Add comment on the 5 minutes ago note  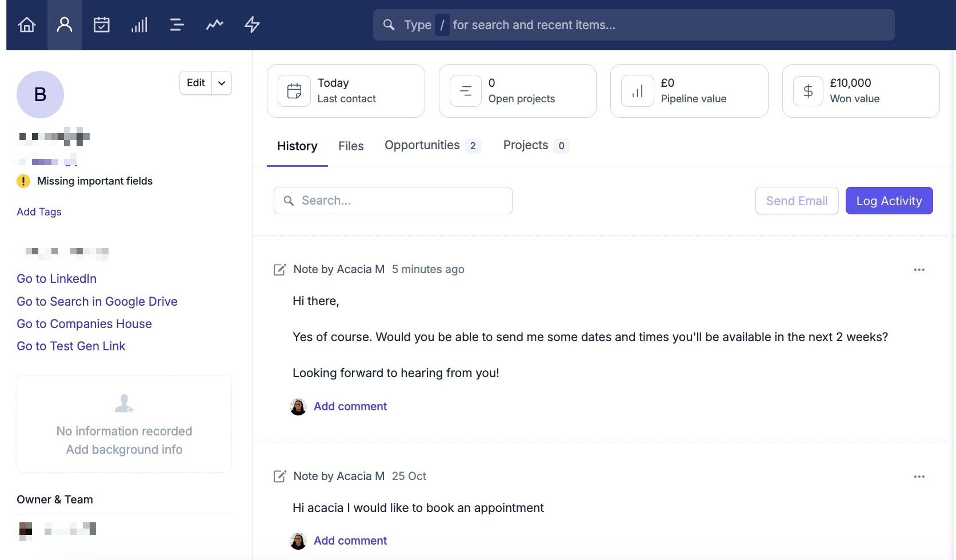(x=350, y=407)
